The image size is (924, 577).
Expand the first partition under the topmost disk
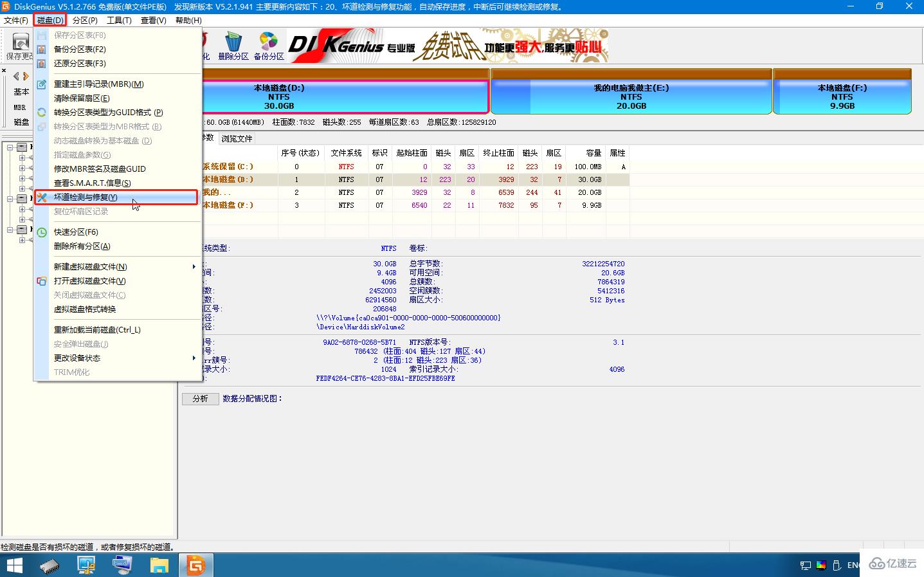(21, 158)
